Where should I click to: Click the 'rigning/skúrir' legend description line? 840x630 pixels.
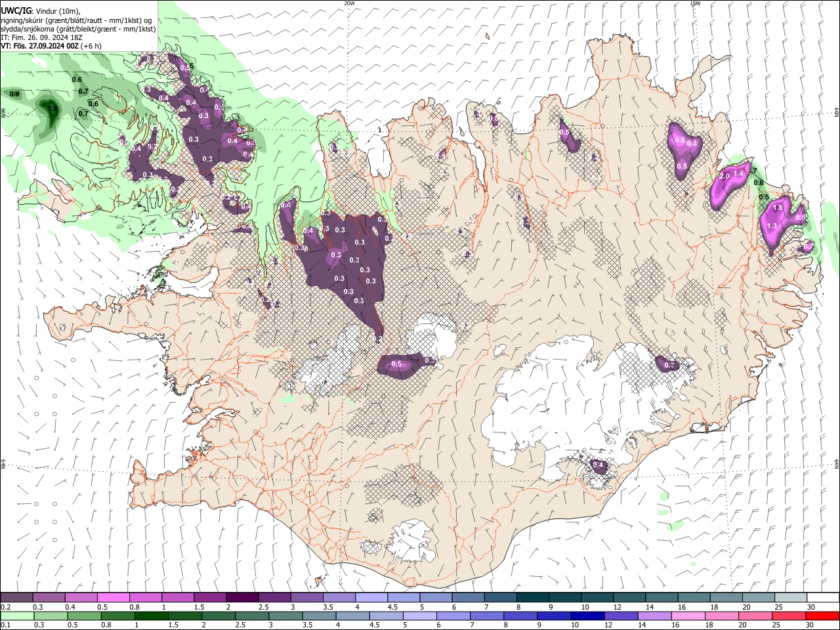tap(76, 20)
